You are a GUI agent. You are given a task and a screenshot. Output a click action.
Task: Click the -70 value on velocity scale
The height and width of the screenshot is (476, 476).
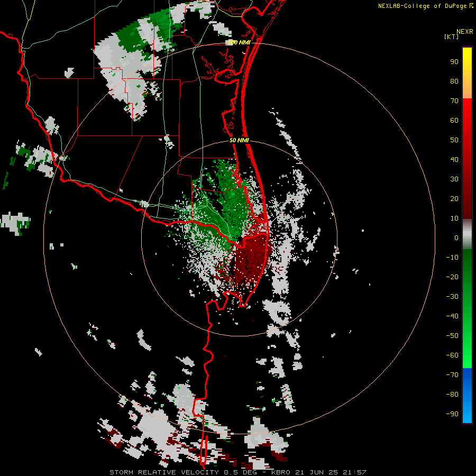coord(452,375)
